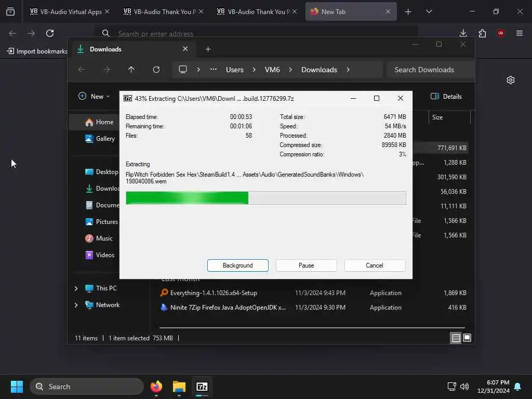Go up one folder level in Explorer

(131, 70)
